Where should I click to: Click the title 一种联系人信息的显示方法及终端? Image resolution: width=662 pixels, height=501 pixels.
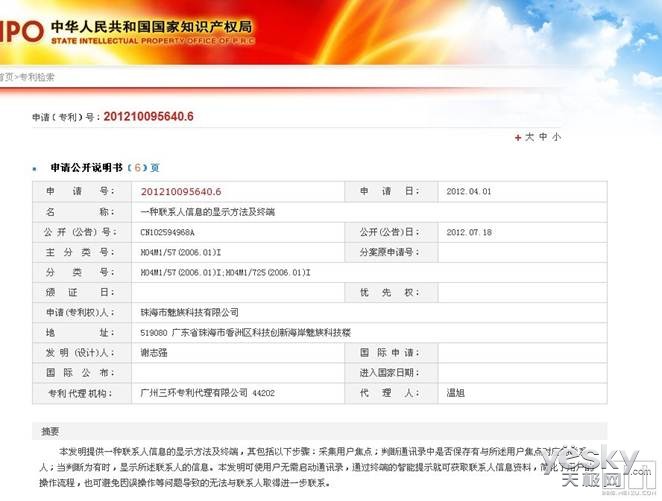click(x=207, y=212)
